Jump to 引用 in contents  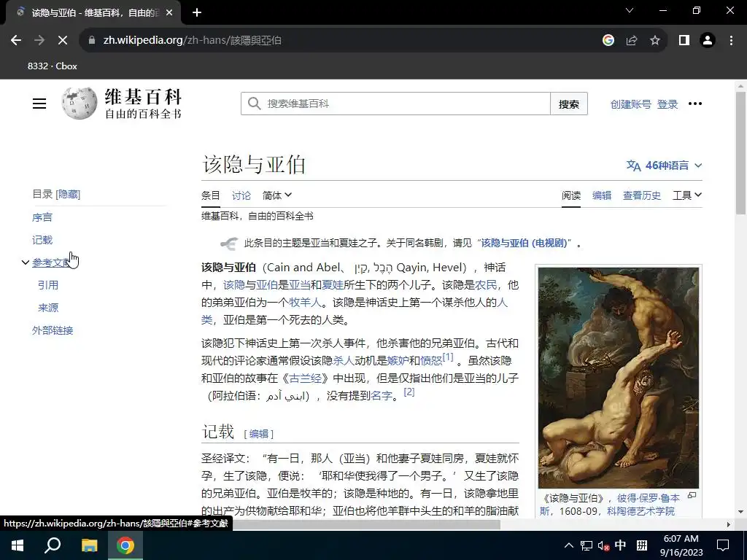click(x=48, y=285)
